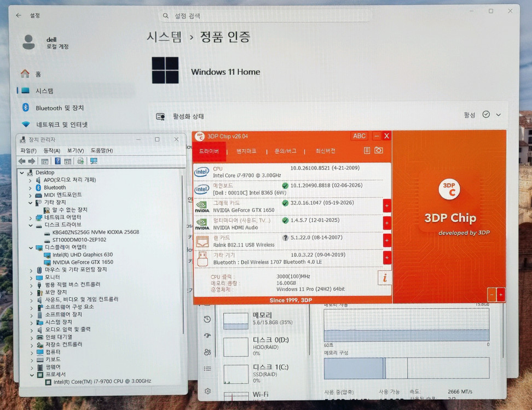Collapse the 기타 장치 node
The height and width of the screenshot is (410, 532).
click(30, 203)
